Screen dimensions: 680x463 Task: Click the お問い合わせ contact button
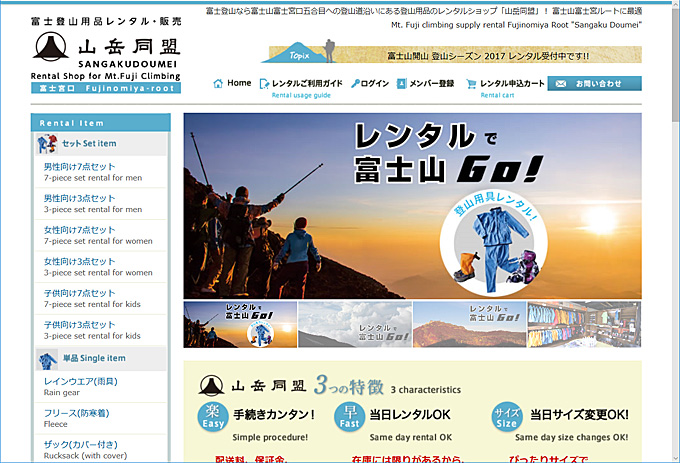click(595, 84)
